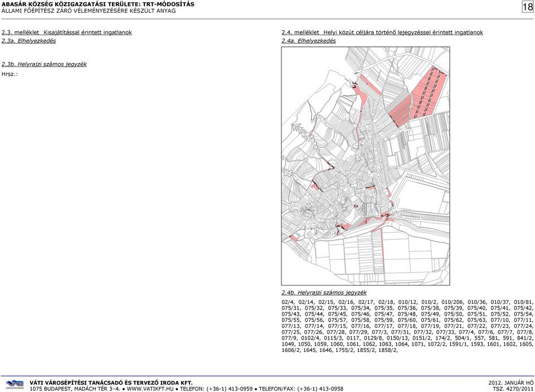The width and height of the screenshot is (535, 392).
Task: Click the reference number 'TSZ. 4270/2011'
Action: 513,389
